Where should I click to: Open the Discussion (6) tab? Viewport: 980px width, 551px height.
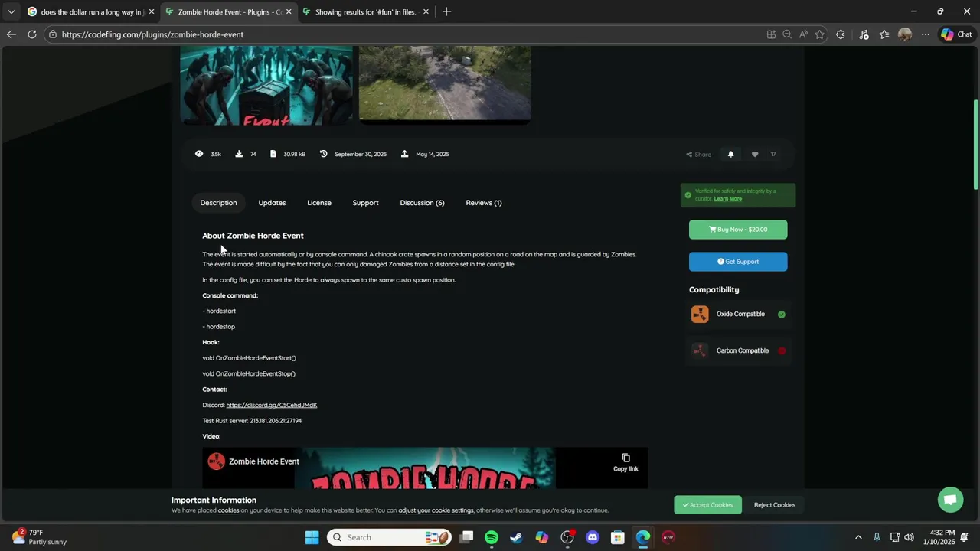pyautogui.click(x=422, y=203)
